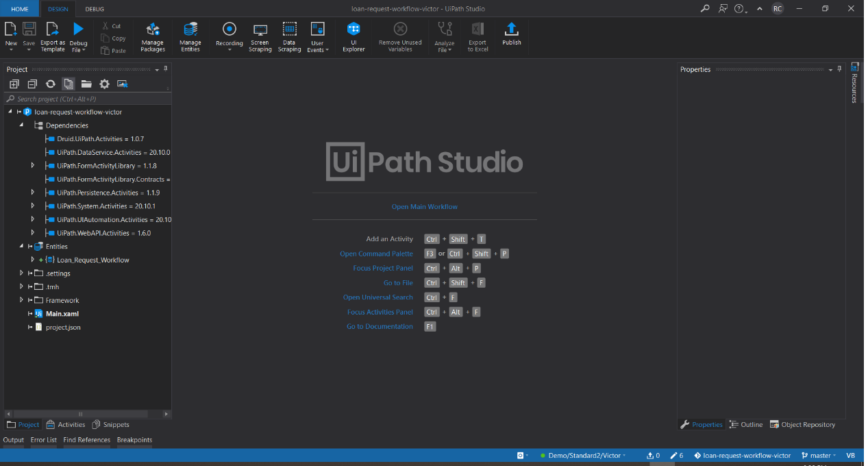Select project.json in the project tree
Viewport: 868px width, 466px height.
[x=63, y=328]
